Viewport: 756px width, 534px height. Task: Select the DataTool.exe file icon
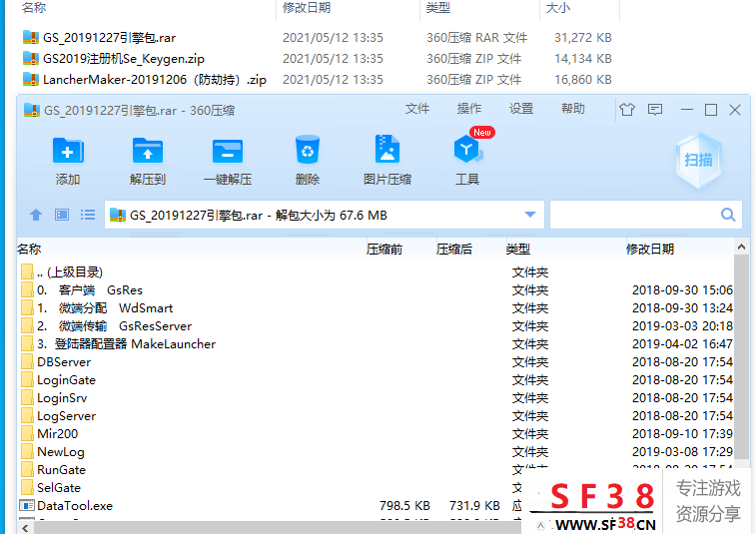click(27, 506)
